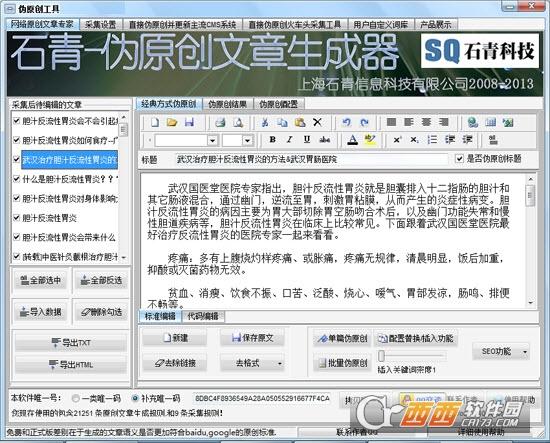This screenshot has height=443, width=550.
Task: Redo the last edit
Action: point(364,122)
